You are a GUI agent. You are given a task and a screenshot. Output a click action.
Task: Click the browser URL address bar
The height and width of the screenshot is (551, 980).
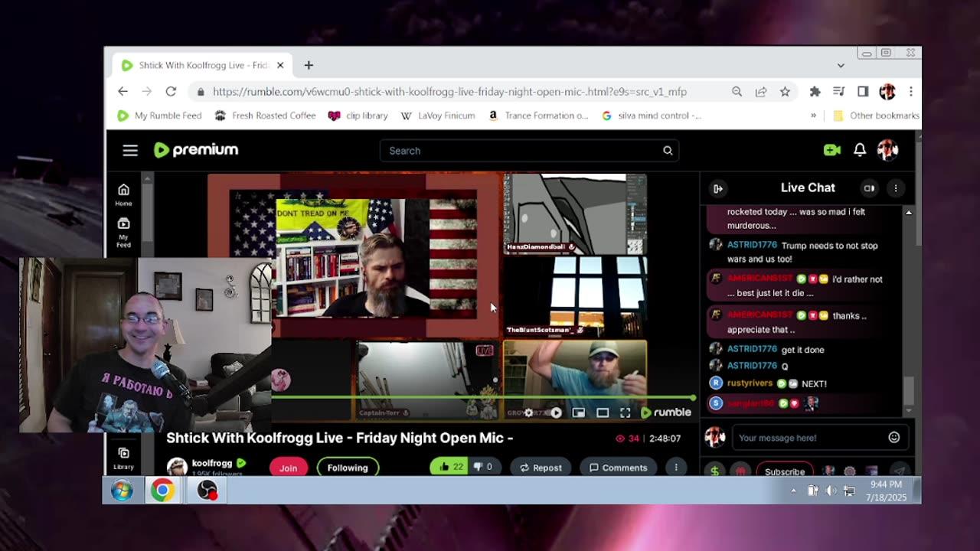pyautogui.click(x=449, y=91)
